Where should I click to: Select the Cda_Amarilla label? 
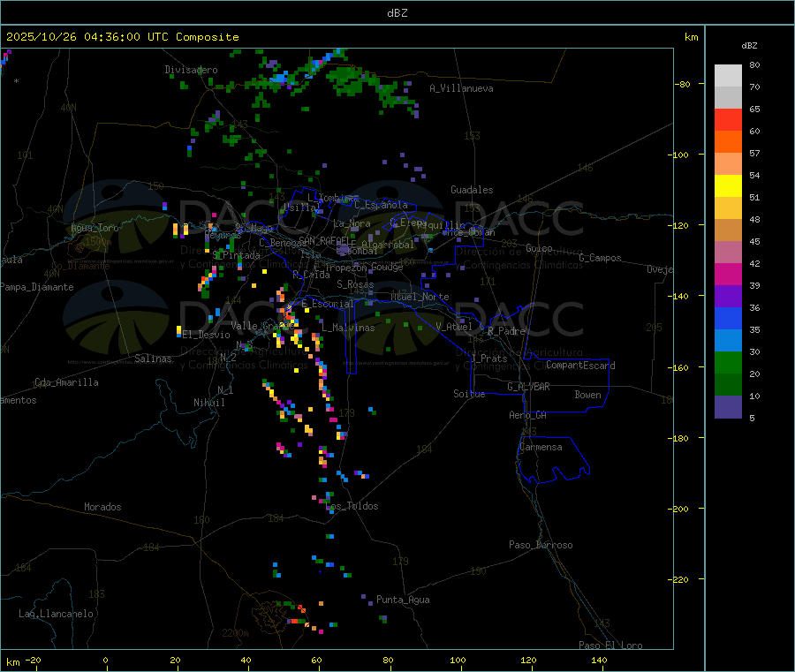(x=66, y=382)
